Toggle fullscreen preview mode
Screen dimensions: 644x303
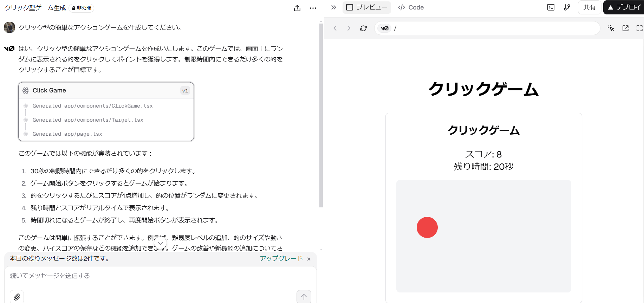[639, 28]
